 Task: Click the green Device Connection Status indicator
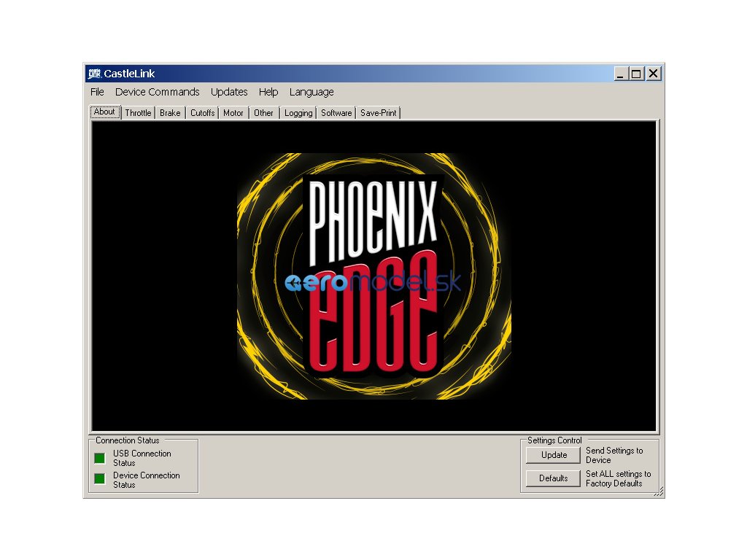pyautogui.click(x=100, y=479)
